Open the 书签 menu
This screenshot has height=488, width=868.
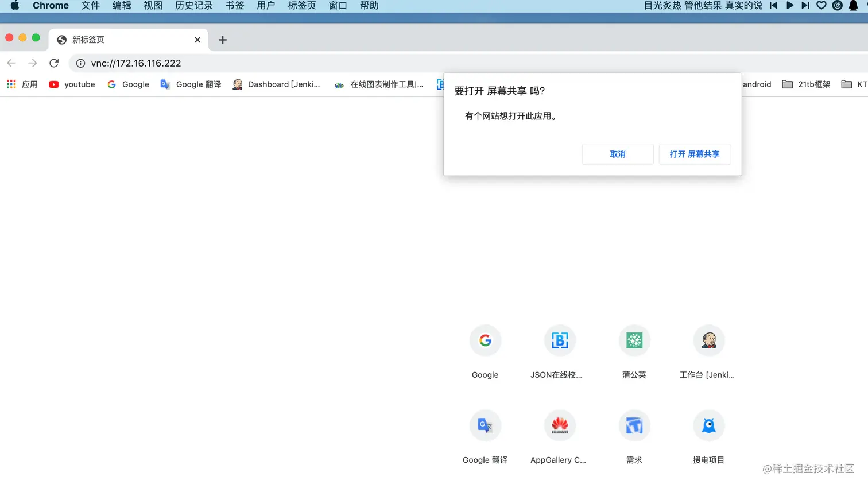[235, 6]
